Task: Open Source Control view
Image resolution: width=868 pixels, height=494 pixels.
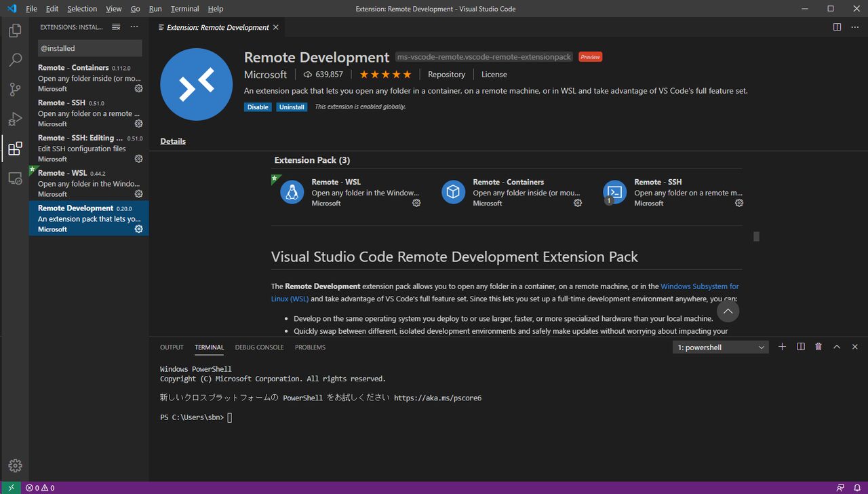Action: [x=15, y=90]
